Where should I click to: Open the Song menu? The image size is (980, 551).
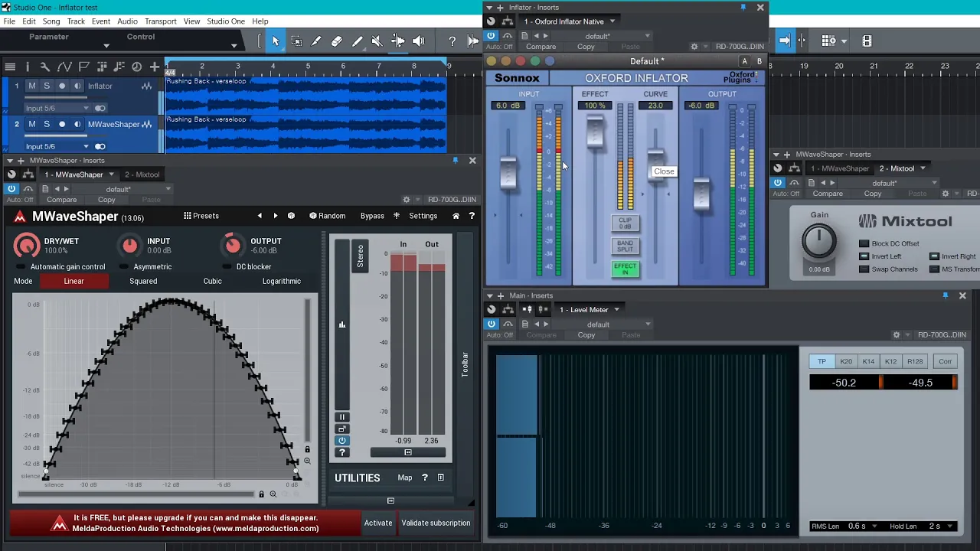(x=51, y=21)
